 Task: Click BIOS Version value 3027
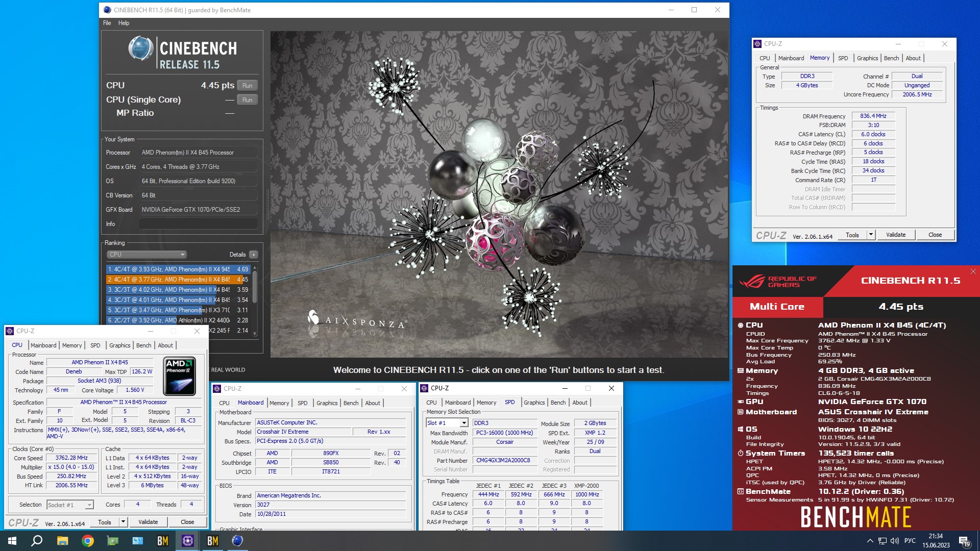[331, 505]
